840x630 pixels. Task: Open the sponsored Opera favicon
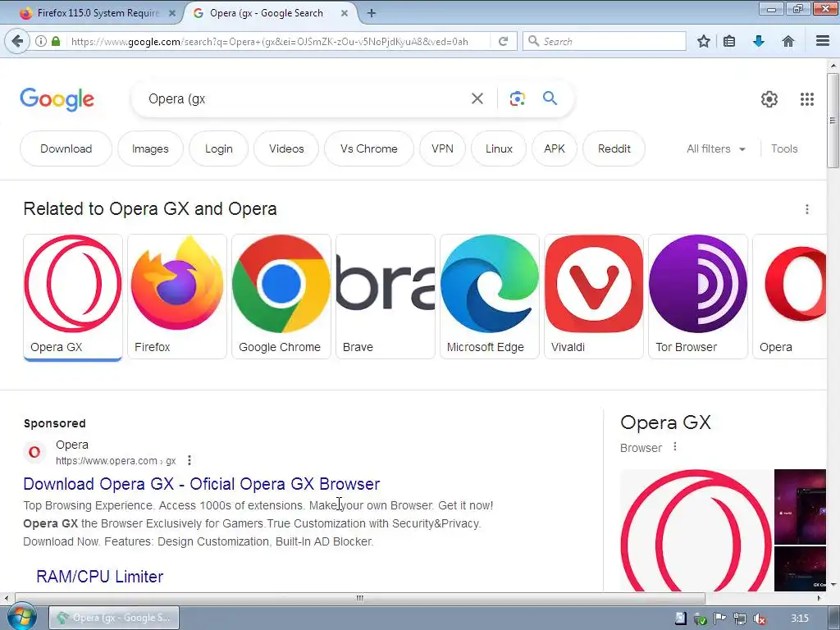click(x=34, y=452)
